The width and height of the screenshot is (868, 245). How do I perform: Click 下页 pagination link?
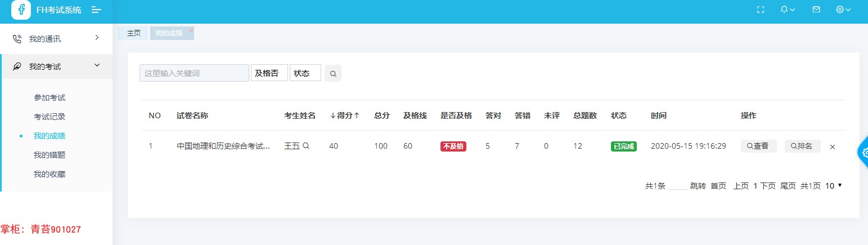768,186
